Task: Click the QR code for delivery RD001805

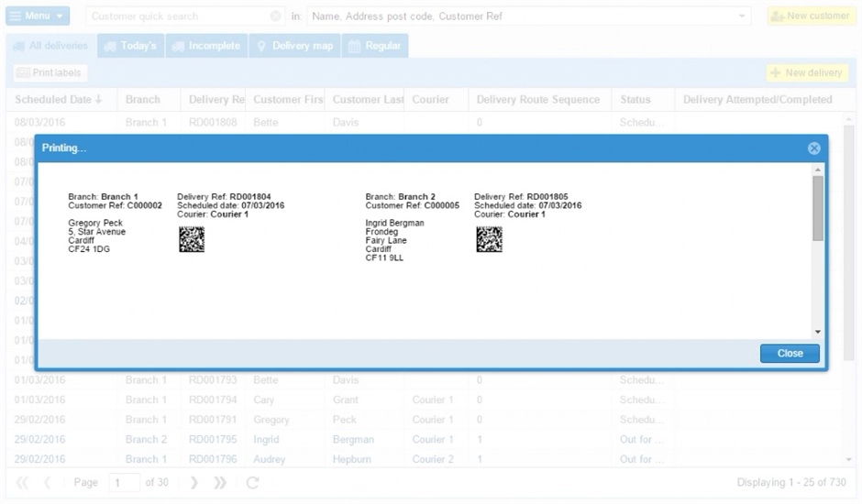Action: tap(490, 240)
